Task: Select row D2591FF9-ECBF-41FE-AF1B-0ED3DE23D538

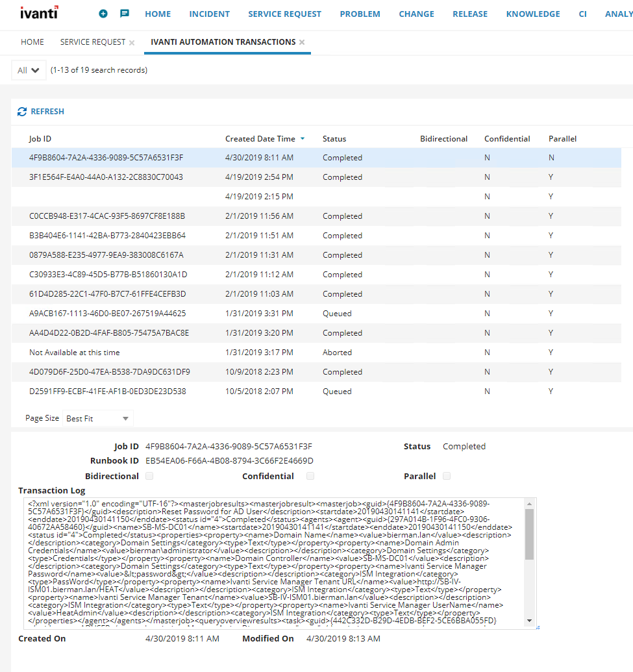Action: (316, 392)
